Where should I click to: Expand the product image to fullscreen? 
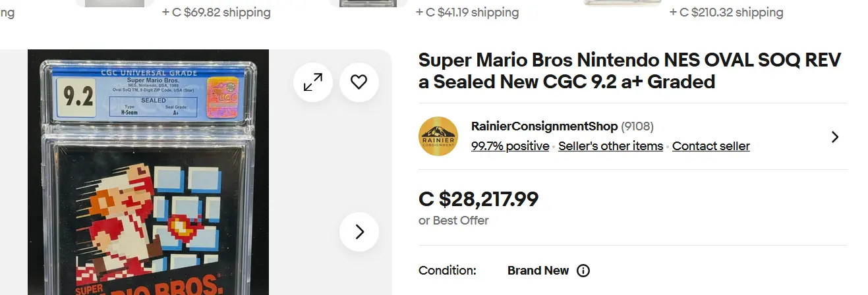click(x=313, y=82)
